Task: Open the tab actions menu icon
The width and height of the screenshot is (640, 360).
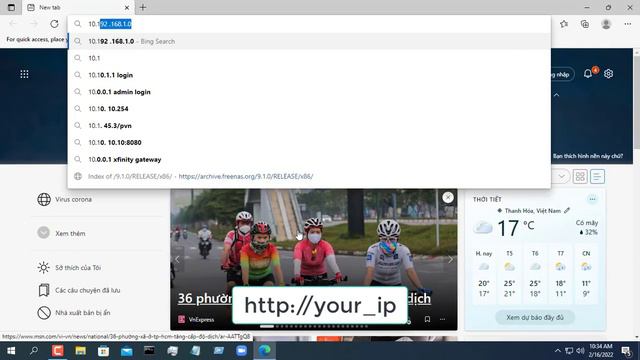Action: [11, 7]
